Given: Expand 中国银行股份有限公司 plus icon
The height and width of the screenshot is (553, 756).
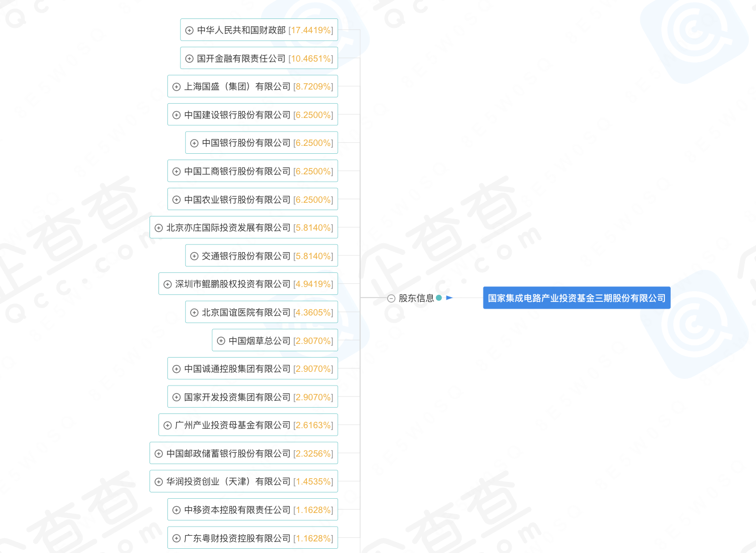Looking at the screenshot, I should [195, 142].
